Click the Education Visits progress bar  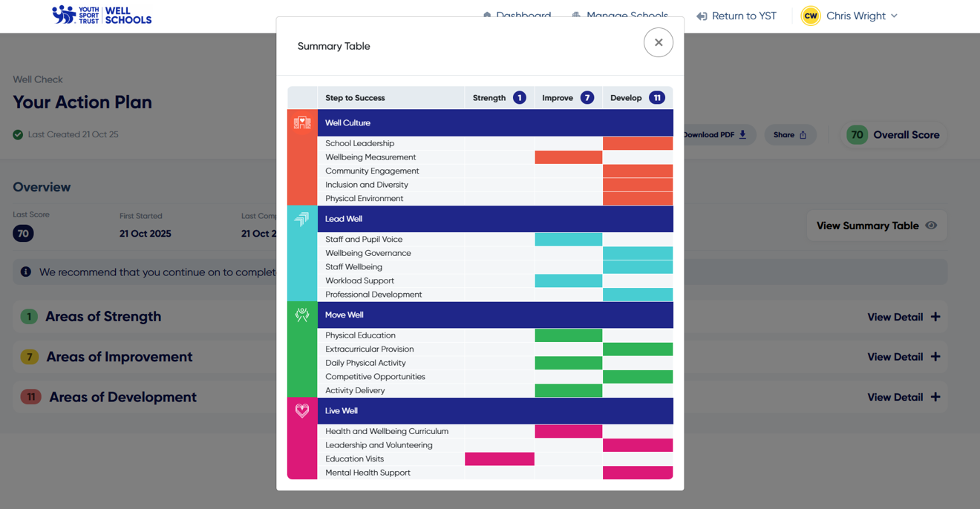click(500, 459)
